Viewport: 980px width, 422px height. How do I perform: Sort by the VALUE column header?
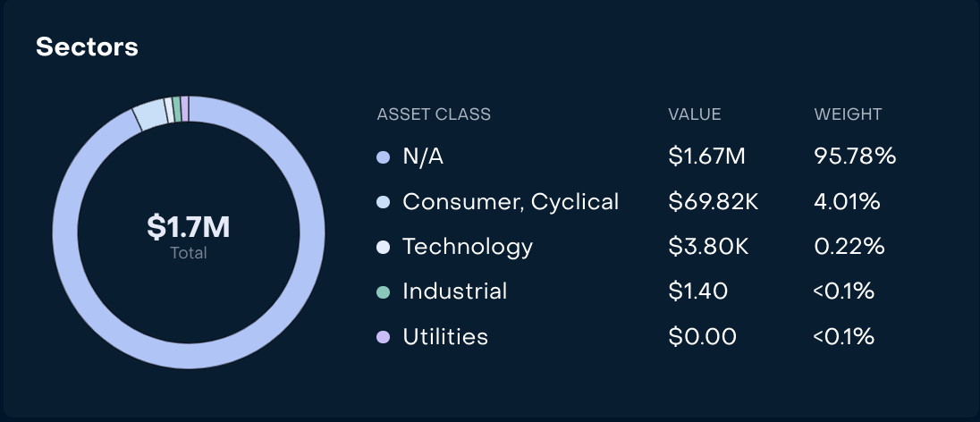pos(694,114)
